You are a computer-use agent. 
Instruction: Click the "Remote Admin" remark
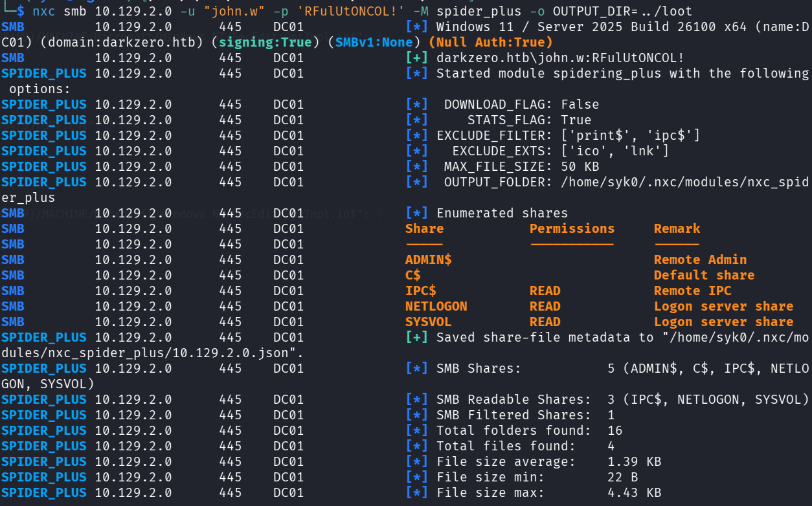701,259
